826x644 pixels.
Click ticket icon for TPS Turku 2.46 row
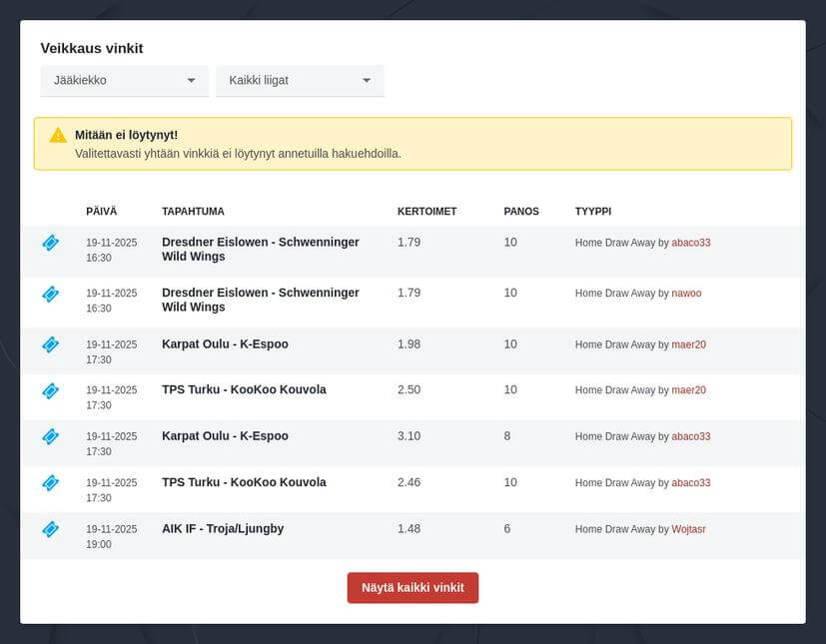pyautogui.click(x=50, y=482)
